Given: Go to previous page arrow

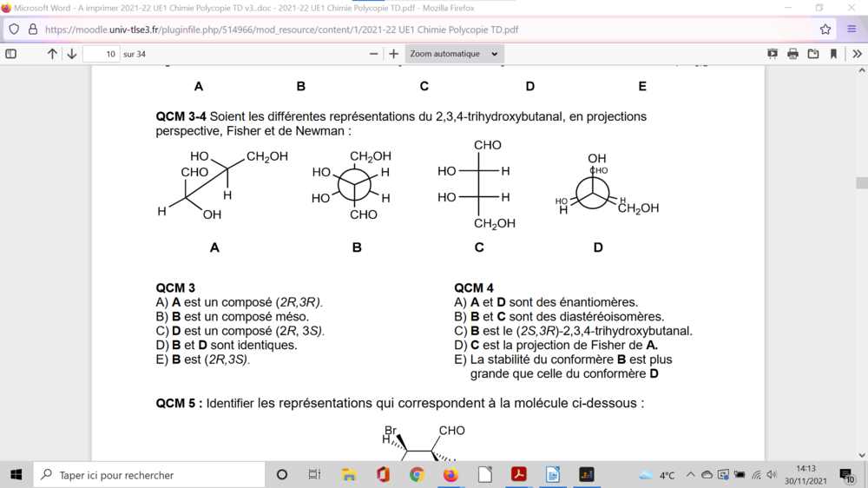Looking at the screenshot, I should [x=52, y=54].
